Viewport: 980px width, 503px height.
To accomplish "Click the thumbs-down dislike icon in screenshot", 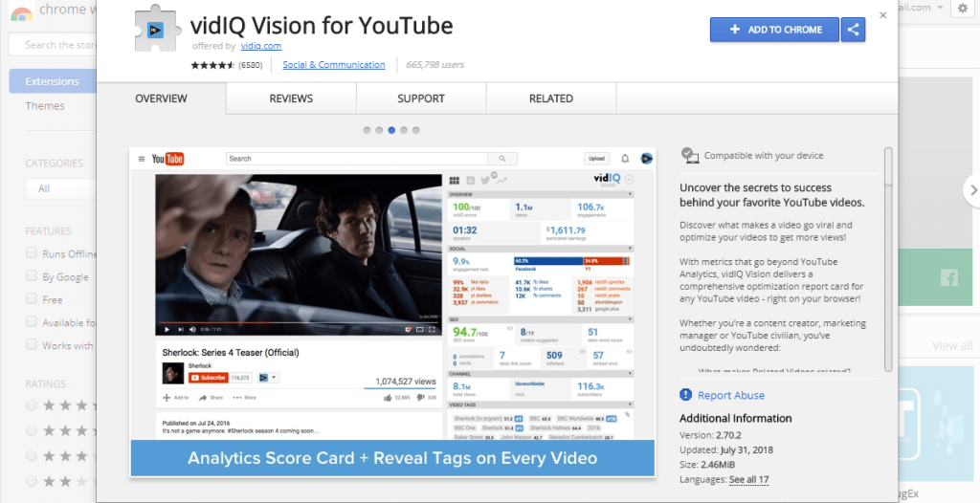I will click(421, 398).
